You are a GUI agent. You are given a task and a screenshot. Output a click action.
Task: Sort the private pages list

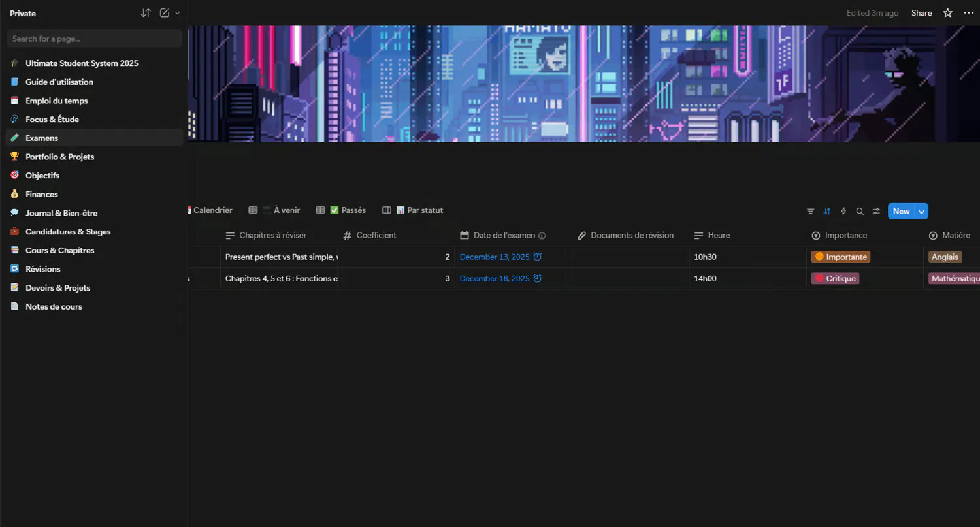(x=146, y=13)
